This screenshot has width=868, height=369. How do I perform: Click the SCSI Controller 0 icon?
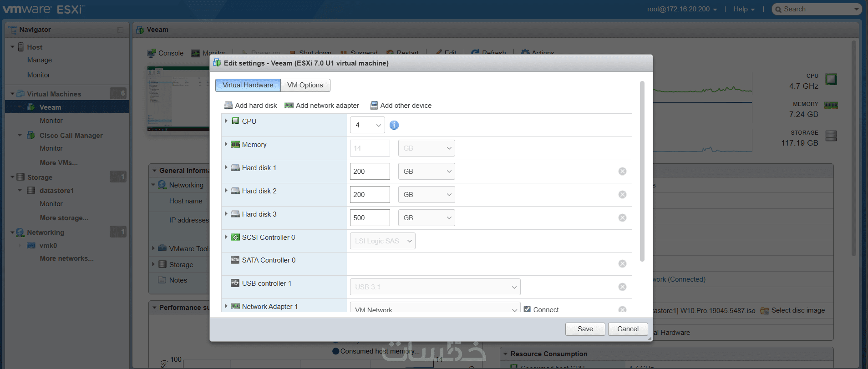point(235,237)
